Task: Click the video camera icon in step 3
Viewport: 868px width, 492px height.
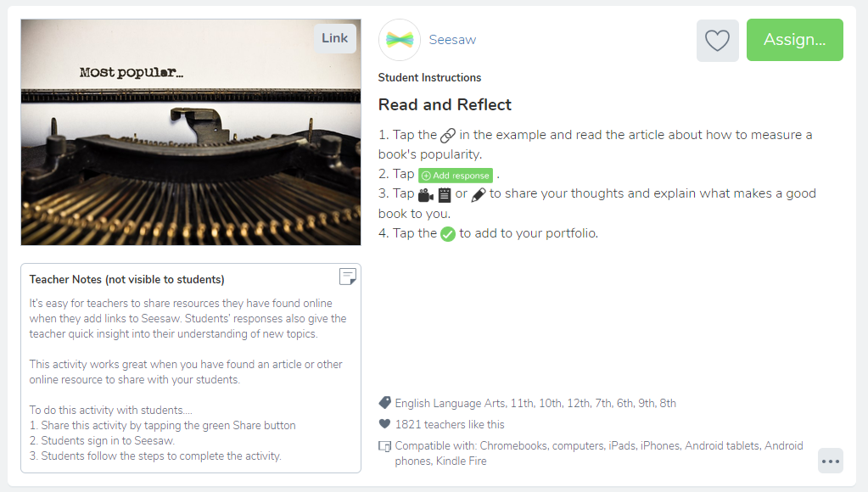Action: [426, 195]
